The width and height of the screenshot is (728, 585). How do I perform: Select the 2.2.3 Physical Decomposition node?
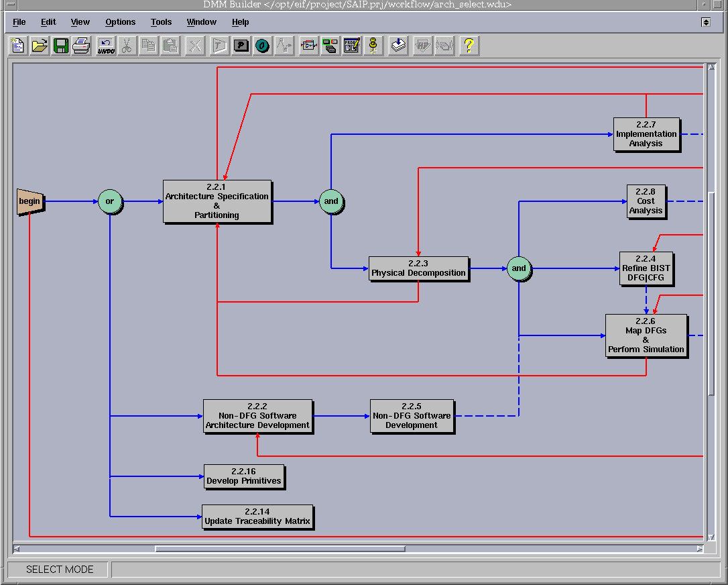click(x=418, y=268)
